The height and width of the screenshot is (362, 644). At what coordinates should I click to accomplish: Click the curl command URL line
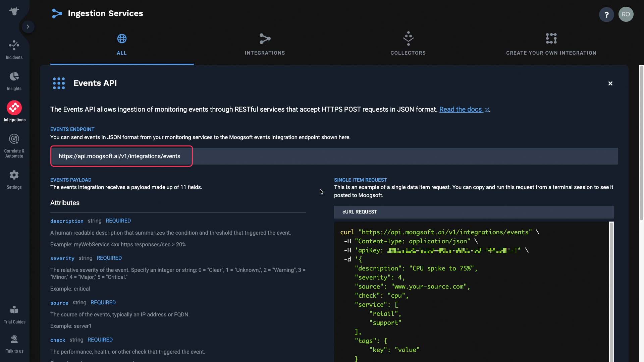[440, 232]
